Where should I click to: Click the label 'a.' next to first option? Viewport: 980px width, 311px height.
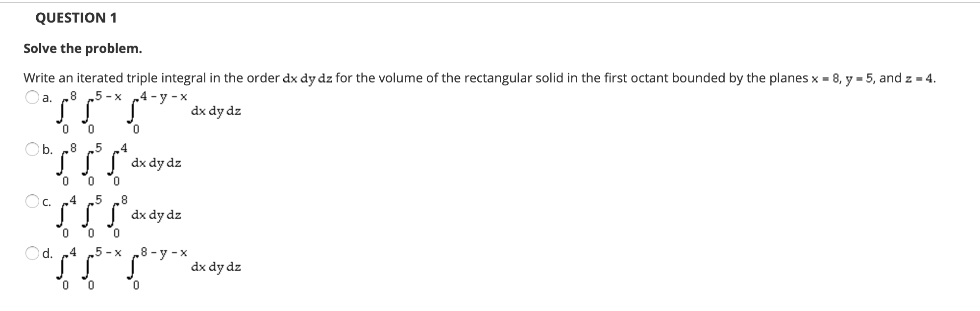(47, 98)
